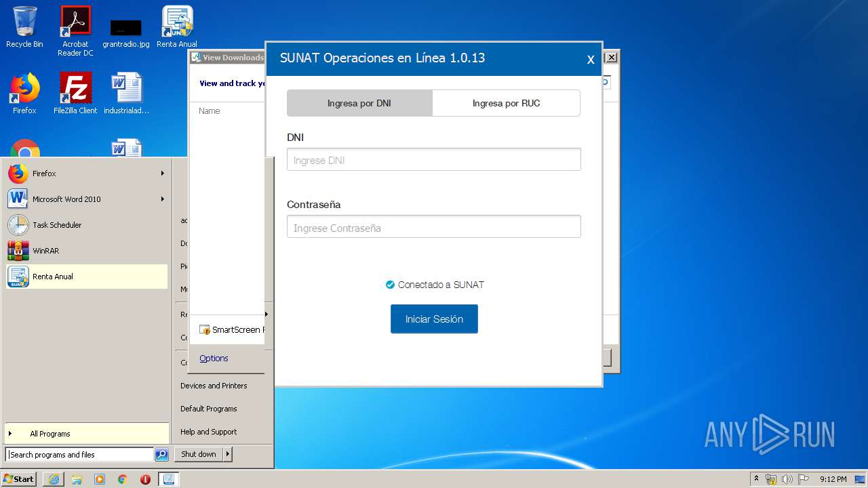This screenshot has width=868, height=488.
Task: Click the Search programs and files box
Action: point(80,455)
